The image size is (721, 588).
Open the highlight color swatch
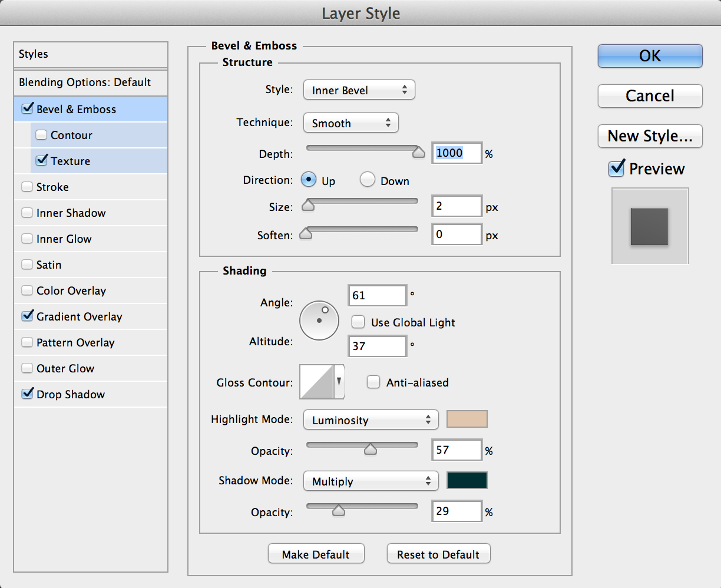467,419
